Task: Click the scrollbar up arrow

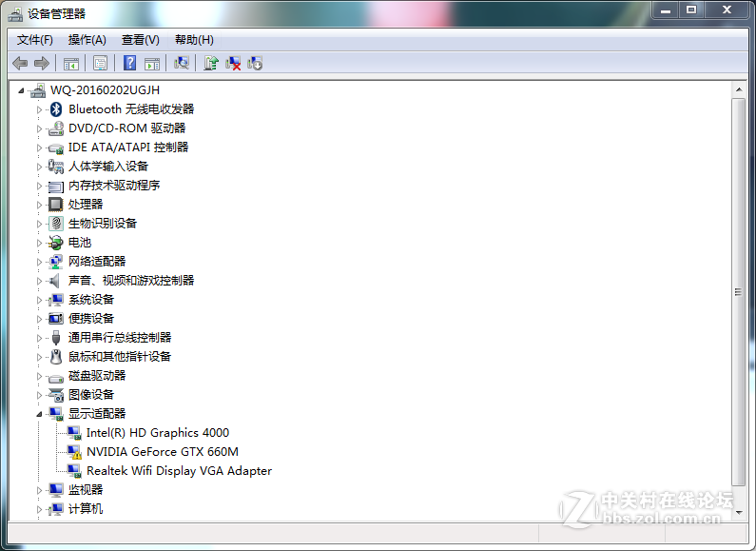Action: (738, 89)
